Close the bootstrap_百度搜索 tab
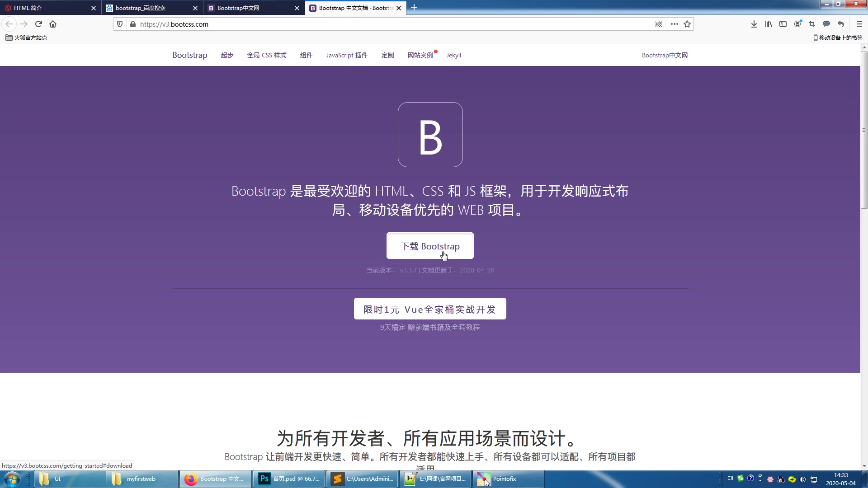 tap(195, 8)
